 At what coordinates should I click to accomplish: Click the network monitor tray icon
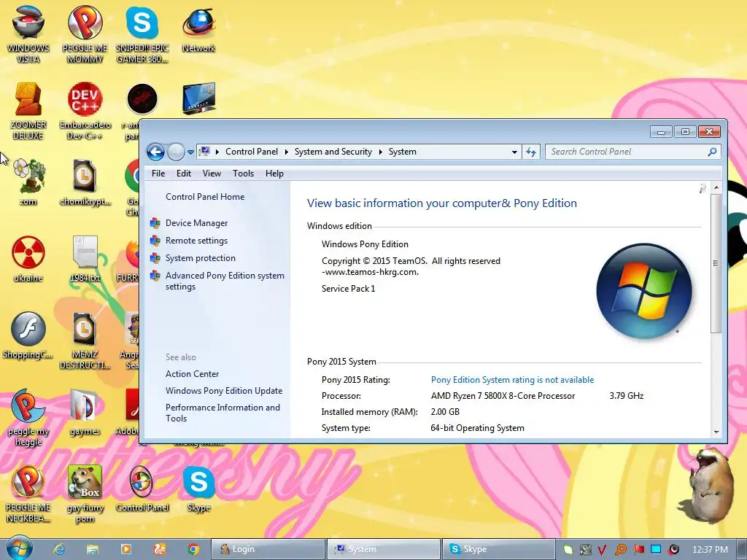pyautogui.click(x=656, y=550)
